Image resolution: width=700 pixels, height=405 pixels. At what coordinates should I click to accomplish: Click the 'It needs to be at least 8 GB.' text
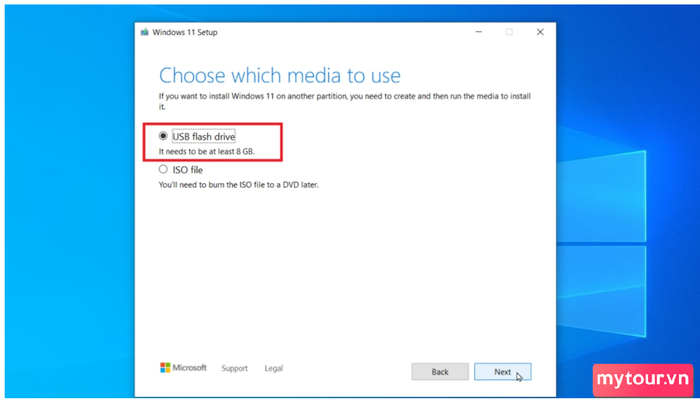[x=207, y=151]
